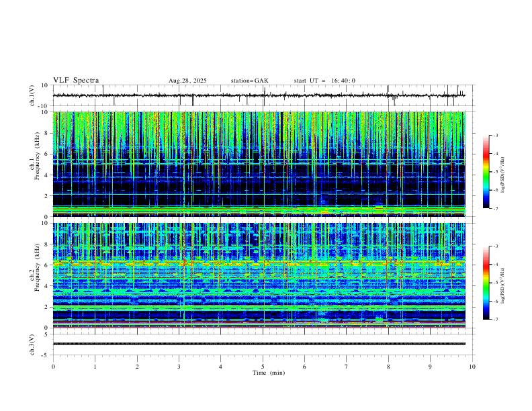Click the 'start UT = 16:40:0' label
The width and height of the screenshot is (532, 411).
click(x=324, y=81)
